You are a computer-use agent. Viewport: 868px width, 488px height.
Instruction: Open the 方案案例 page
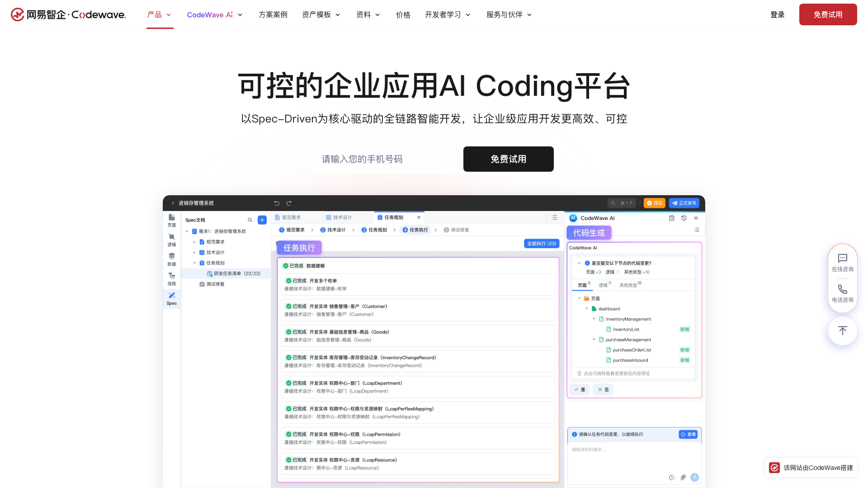click(x=273, y=15)
